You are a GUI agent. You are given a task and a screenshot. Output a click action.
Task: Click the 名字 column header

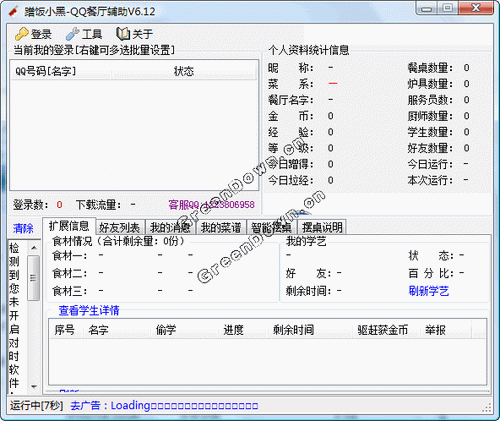[117, 330]
